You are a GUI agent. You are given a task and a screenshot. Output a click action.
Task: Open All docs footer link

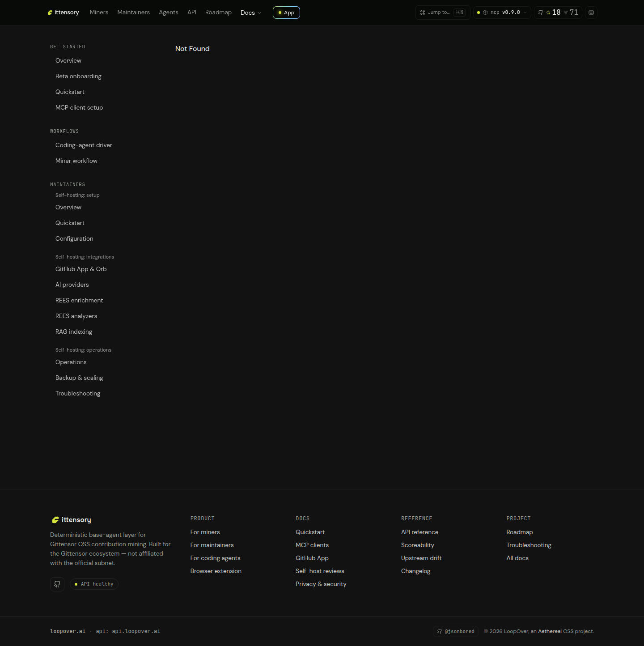point(517,558)
